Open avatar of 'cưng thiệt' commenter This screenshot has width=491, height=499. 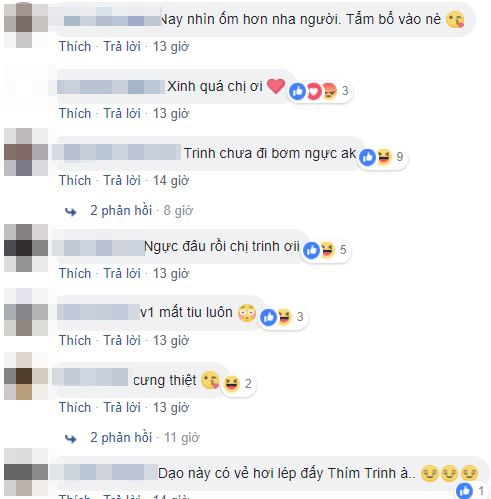(x=26, y=376)
